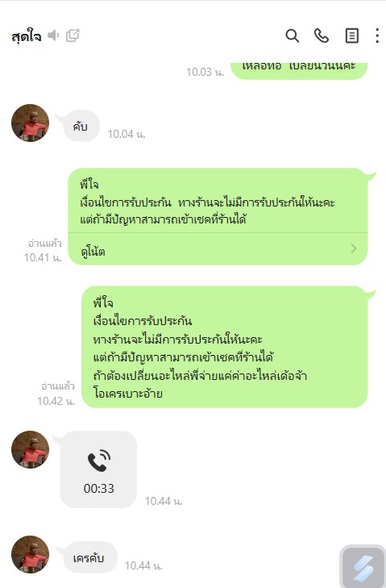Open profile photo beside คับ message

tap(30, 123)
